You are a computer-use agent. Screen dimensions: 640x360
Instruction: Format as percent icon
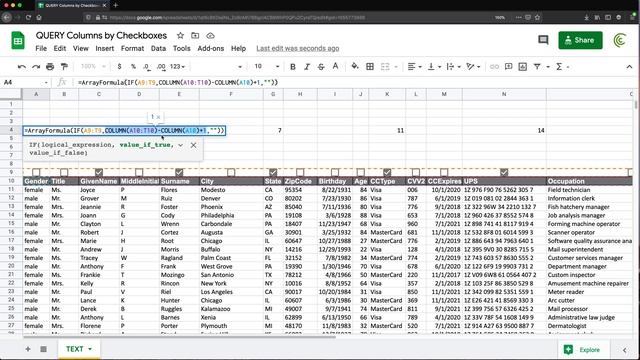[133, 67]
